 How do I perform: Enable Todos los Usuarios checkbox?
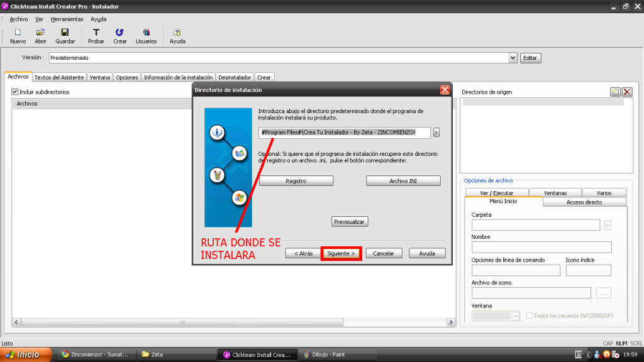pyautogui.click(x=530, y=315)
